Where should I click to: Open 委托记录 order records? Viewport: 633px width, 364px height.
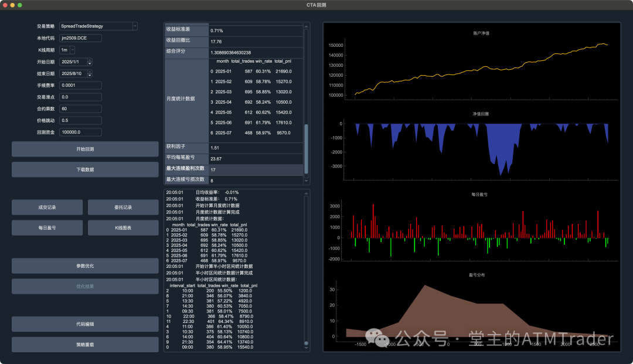(x=123, y=207)
